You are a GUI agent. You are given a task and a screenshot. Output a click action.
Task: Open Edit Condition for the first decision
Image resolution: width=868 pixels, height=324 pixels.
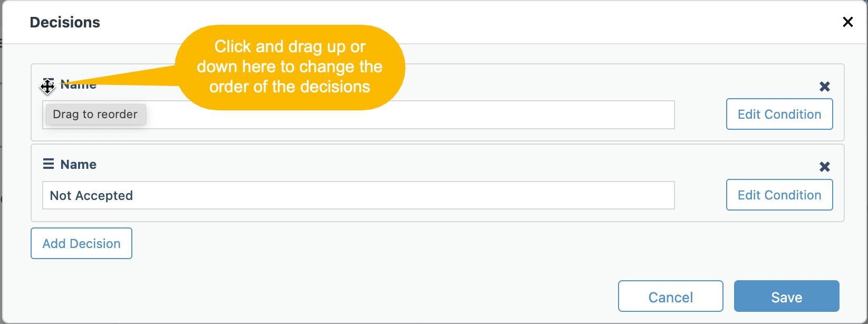coord(779,114)
